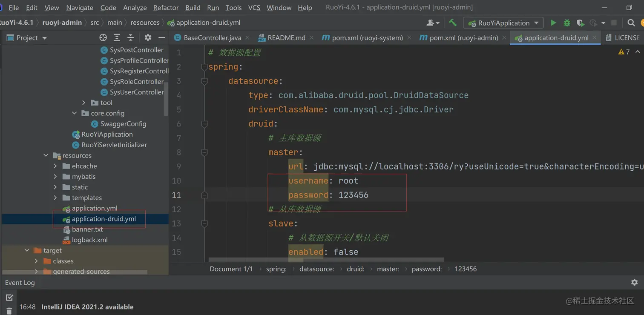Hide the Project panel with minus icon
644x315 pixels.
tap(161, 37)
